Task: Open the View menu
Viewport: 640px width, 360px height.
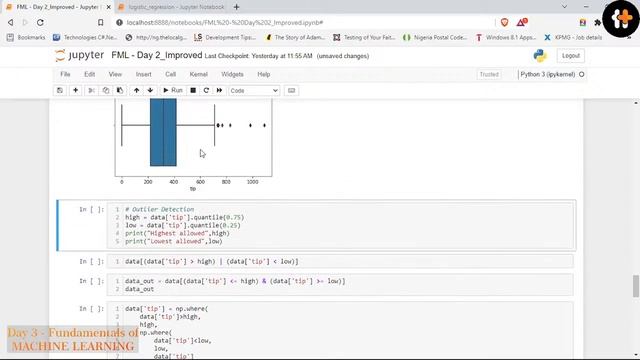Action: click(115, 74)
